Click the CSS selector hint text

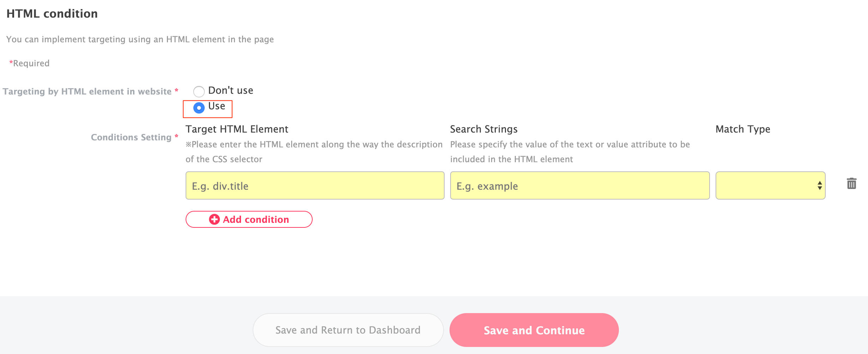313,152
